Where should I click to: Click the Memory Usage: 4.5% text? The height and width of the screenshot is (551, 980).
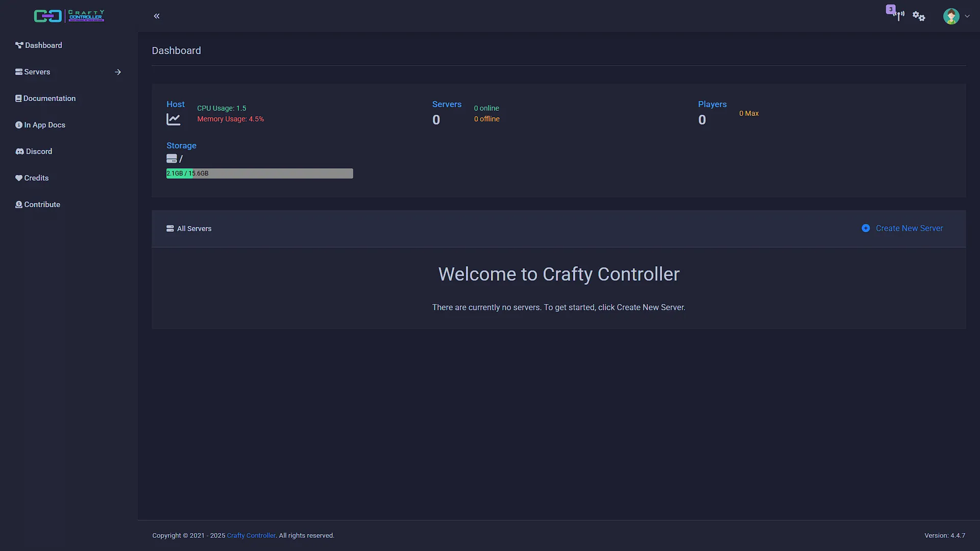[231, 119]
